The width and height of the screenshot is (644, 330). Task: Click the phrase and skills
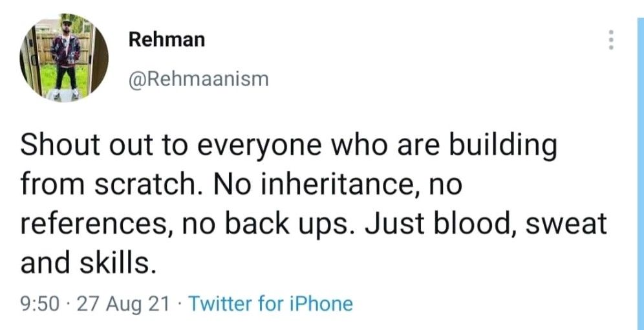pyautogui.click(x=88, y=263)
